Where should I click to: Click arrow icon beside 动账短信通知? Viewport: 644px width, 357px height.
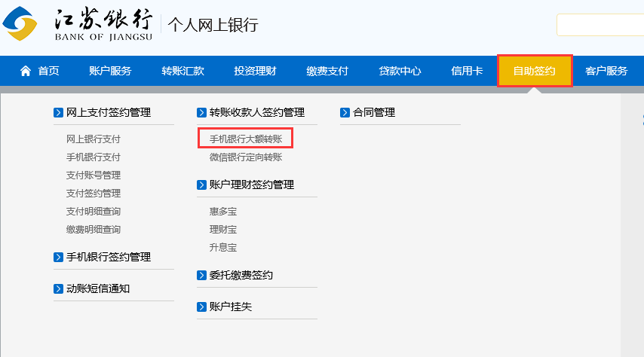click(x=58, y=289)
